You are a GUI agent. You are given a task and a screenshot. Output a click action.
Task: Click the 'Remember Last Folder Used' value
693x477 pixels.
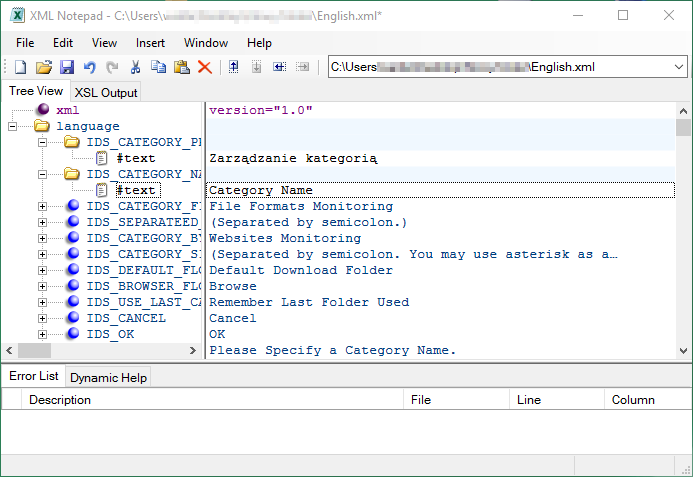coord(309,302)
